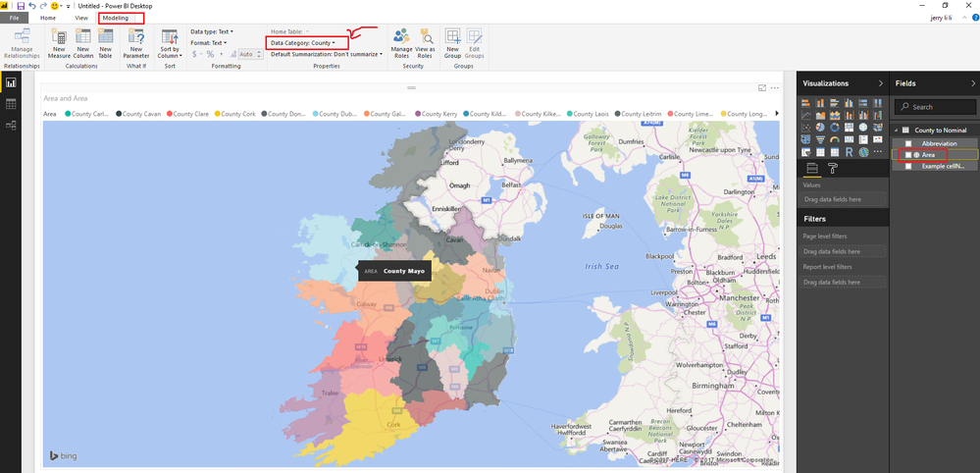Viewport: 980px width, 473px height.
Task: Open the Sort by Column dropdown
Action: tap(170, 43)
